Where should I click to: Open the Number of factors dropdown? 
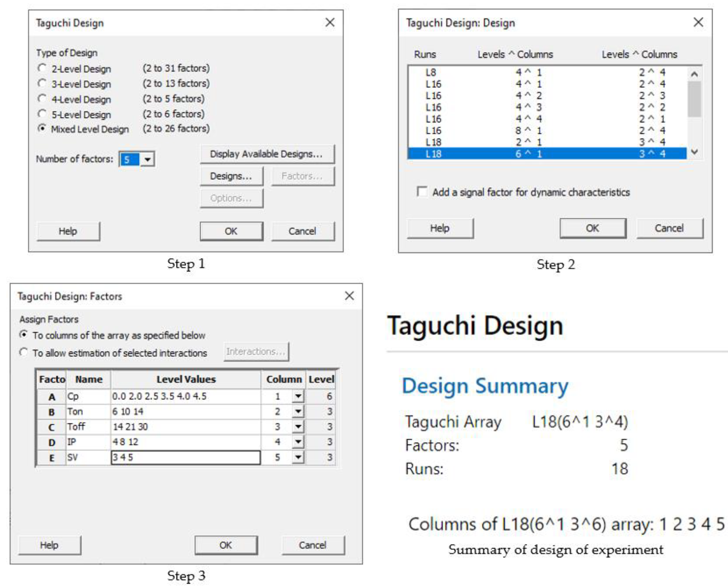[x=147, y=159]
